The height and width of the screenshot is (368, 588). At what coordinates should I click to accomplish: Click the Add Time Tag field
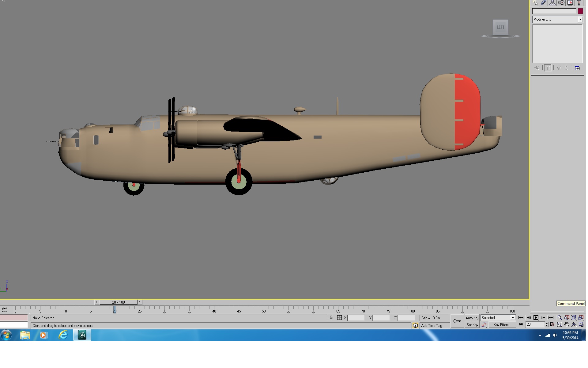coord(434,326)
